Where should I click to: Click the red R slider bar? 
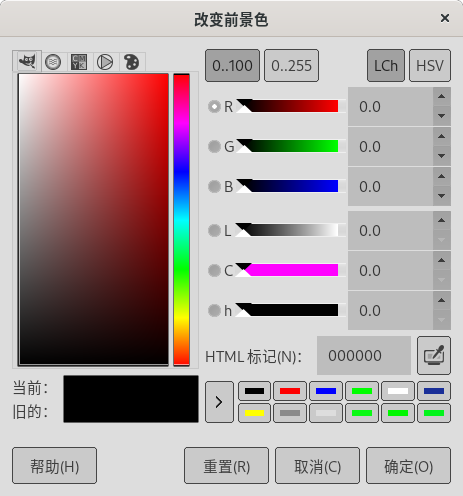click(290, 106)
